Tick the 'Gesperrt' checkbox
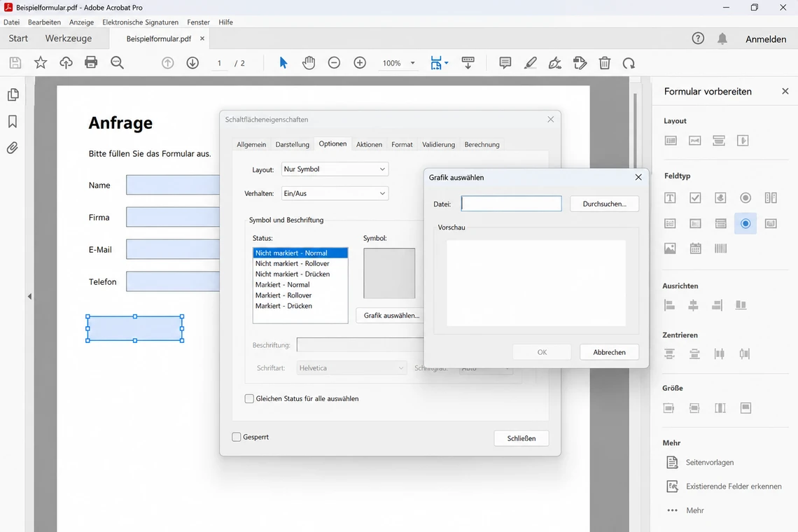798x532 pixels. click(236, 437)
